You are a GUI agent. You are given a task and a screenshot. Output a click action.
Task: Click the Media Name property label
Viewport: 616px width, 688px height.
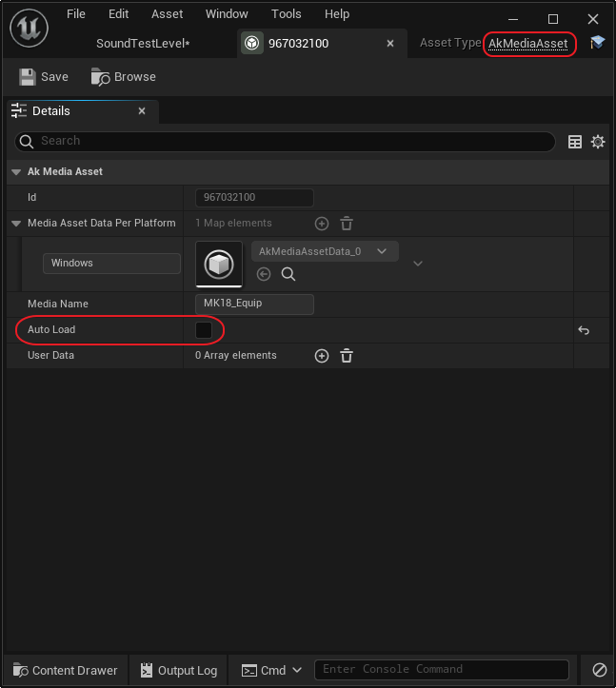tap(58, 304)
